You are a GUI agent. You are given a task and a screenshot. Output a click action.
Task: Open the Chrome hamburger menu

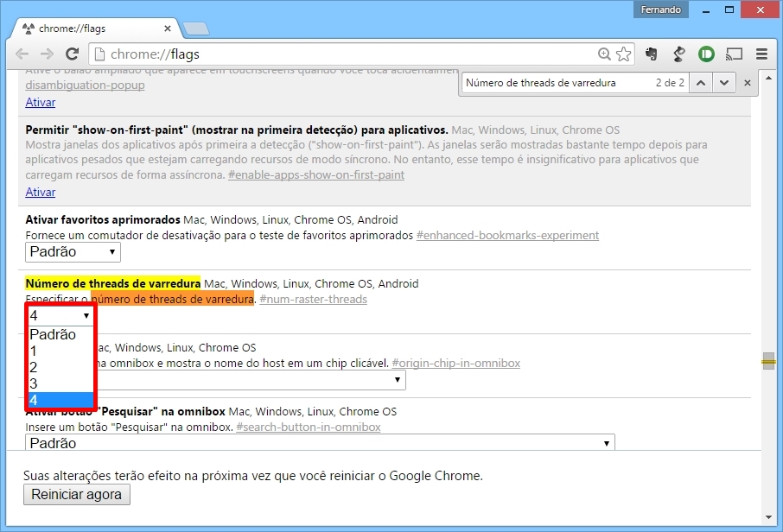[x=761, y=54]
